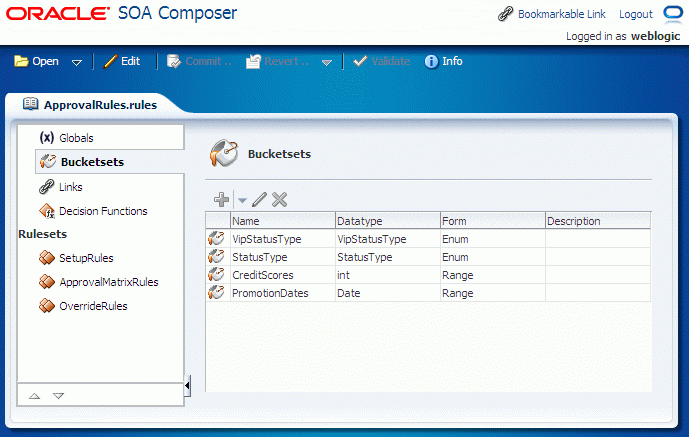The height and width of the screenshot is (437, 689).
Task: Click the Info icon
Action: tap(431, 61)
